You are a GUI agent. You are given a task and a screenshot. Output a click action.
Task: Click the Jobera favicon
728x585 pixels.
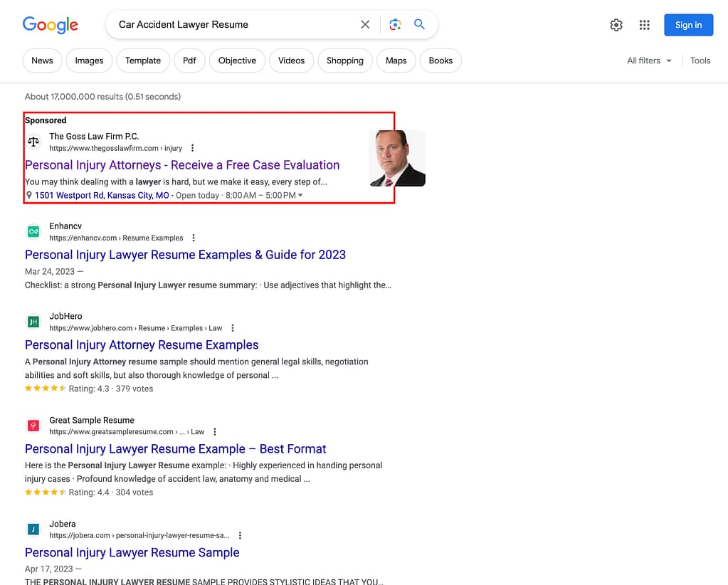(33, 529)
